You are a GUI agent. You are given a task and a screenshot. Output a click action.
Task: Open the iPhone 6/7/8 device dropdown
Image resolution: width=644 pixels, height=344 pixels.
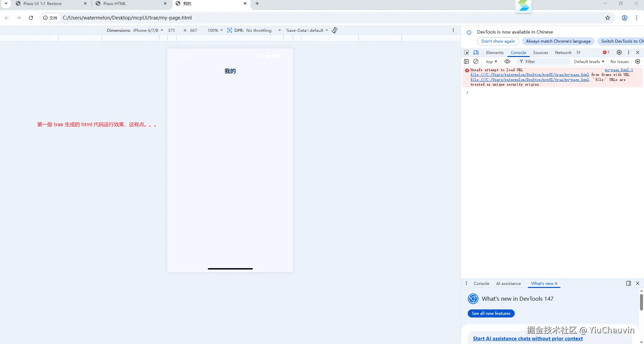tap(147, 30)
